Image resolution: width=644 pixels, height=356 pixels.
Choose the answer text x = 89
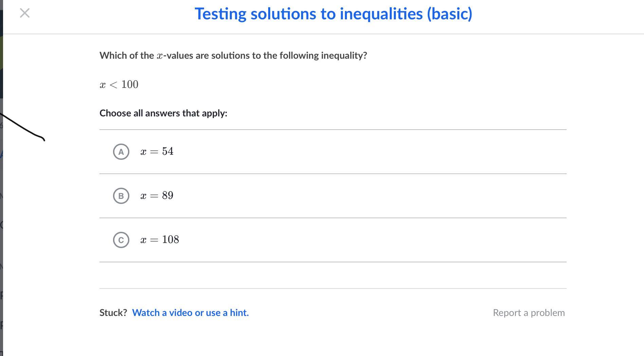(x=157, y=195)
